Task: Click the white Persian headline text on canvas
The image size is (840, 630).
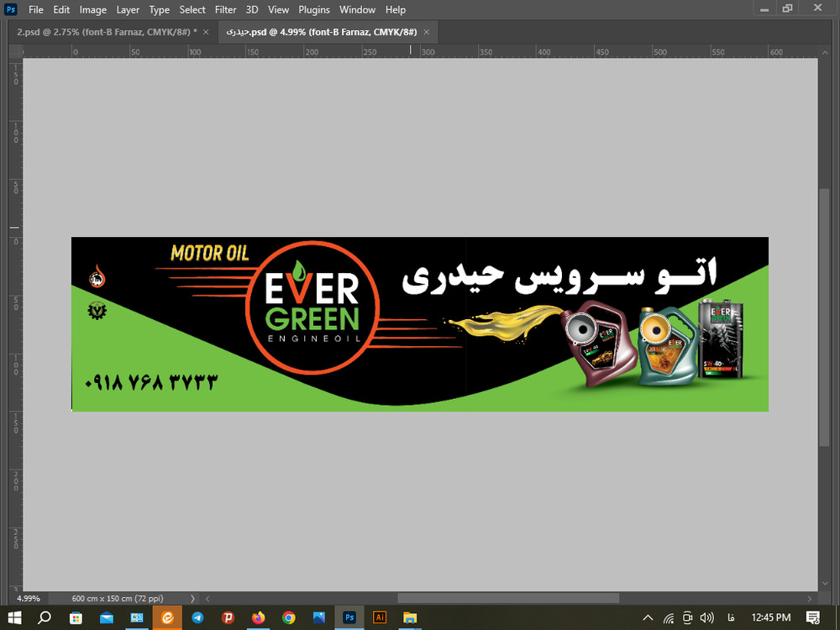Action: coord(559,276)
